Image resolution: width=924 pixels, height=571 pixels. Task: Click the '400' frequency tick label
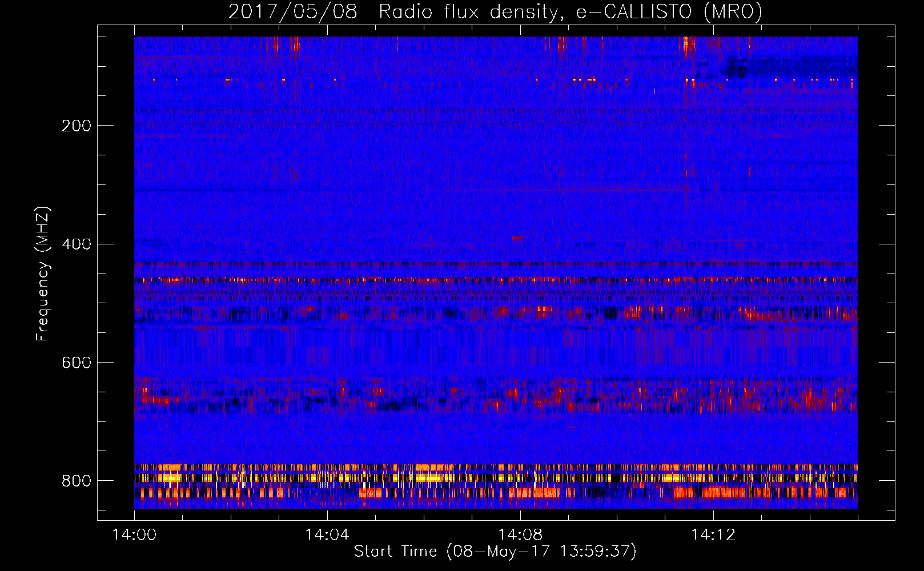point(77,244)
